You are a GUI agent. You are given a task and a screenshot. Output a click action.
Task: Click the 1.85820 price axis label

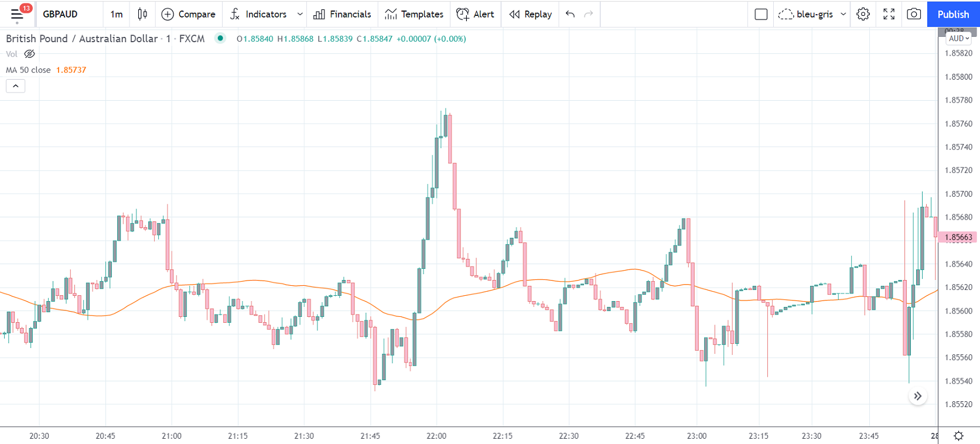(x=958, y=53)
